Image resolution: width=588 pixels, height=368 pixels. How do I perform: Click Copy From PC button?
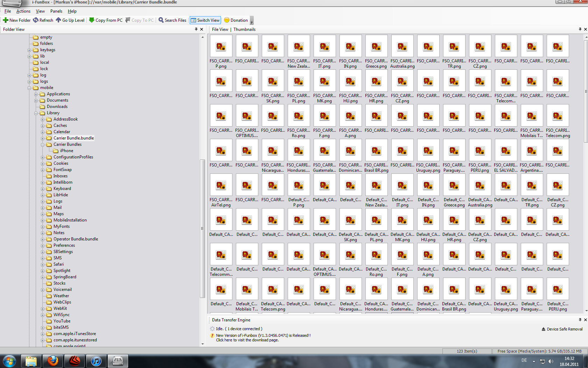(106, 20)
